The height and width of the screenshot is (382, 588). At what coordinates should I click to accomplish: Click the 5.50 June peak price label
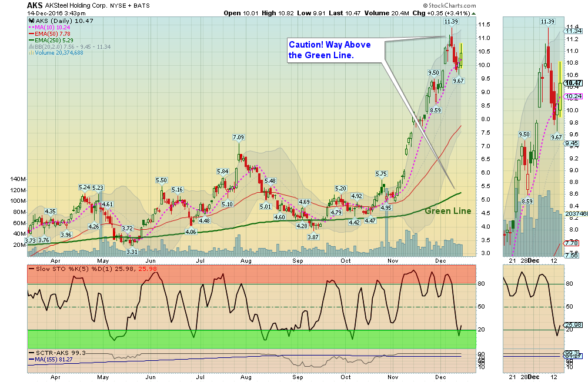tap(161, 180)
